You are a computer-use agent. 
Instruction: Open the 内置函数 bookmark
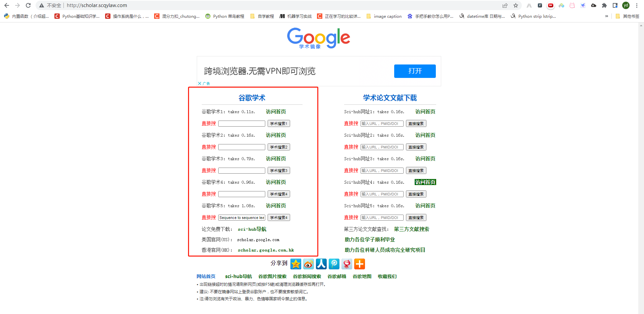tap(27, 16)
